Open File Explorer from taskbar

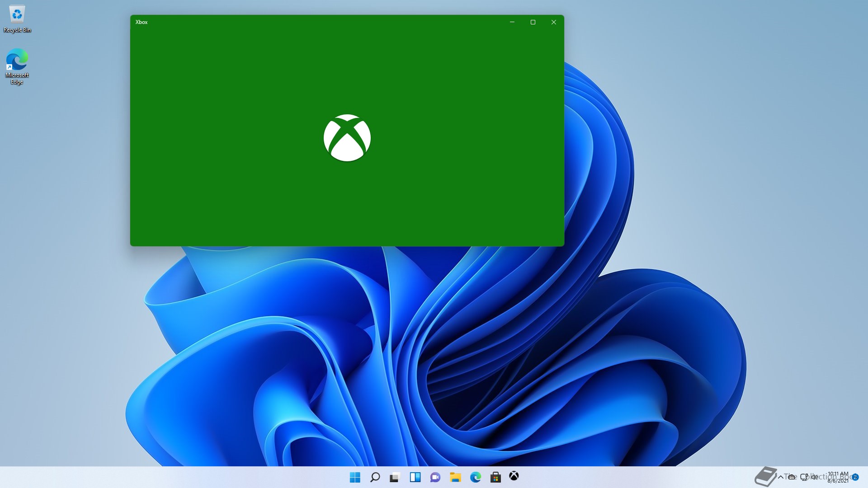pos(455,477)
